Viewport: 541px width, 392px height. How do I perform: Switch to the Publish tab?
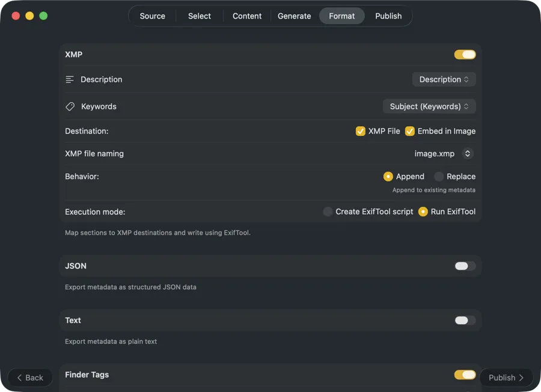388,16
